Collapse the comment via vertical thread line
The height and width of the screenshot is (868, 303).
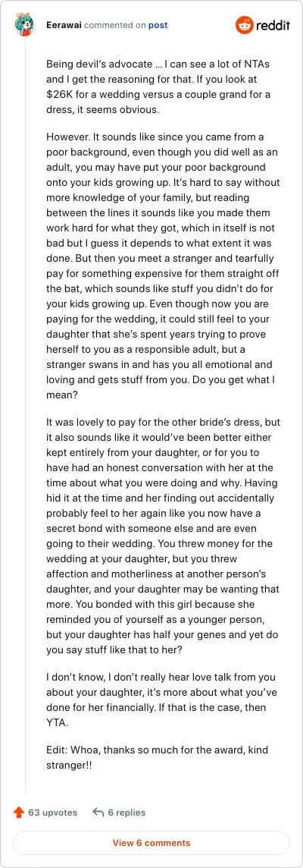click(x=26, y=417)
